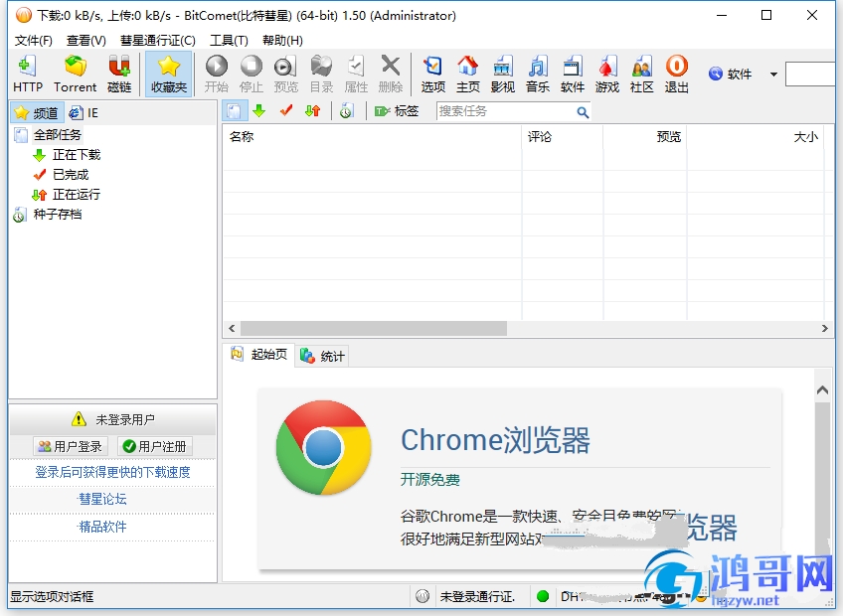Open the 软件 software toolbar icon
Viewport: 843px width, 616px height.
coord(572,75)
